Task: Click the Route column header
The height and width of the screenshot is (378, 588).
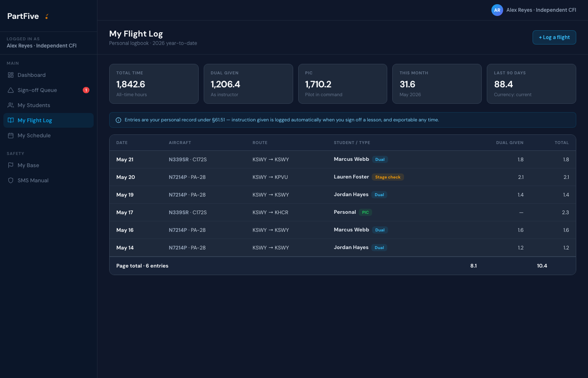Action: [260, 143]
